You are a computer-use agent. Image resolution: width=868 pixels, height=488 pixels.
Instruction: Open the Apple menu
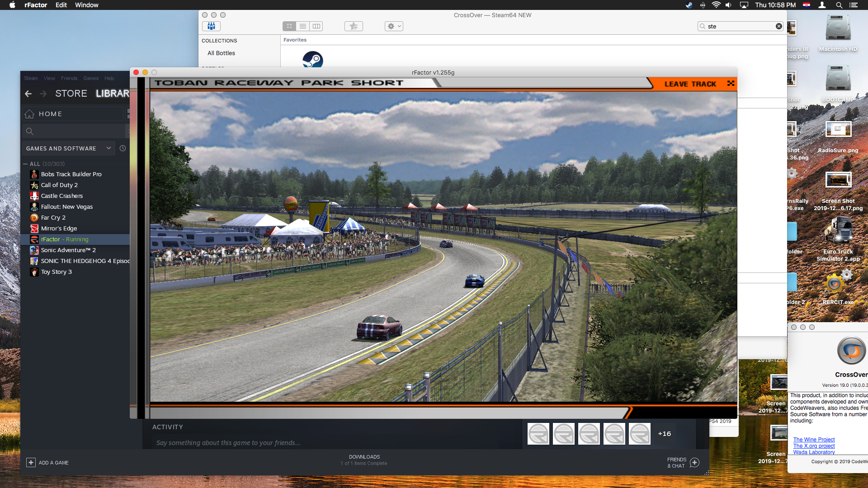[13, 5]
